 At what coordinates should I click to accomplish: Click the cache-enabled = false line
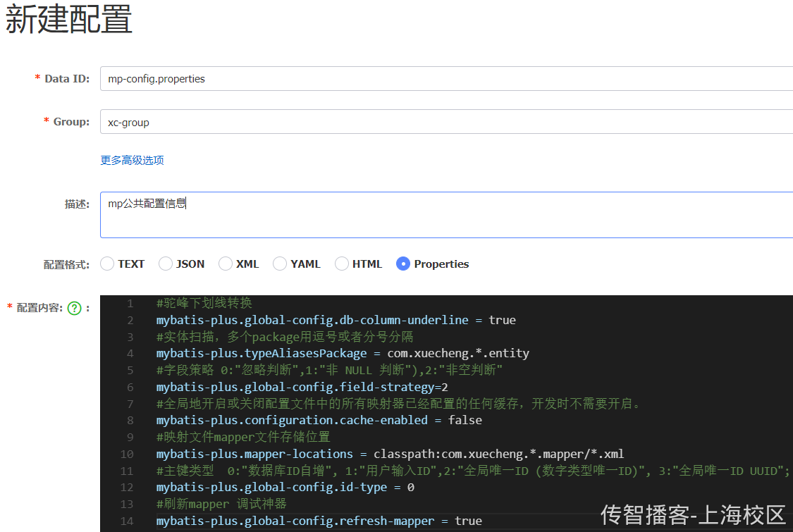point(319,420)
